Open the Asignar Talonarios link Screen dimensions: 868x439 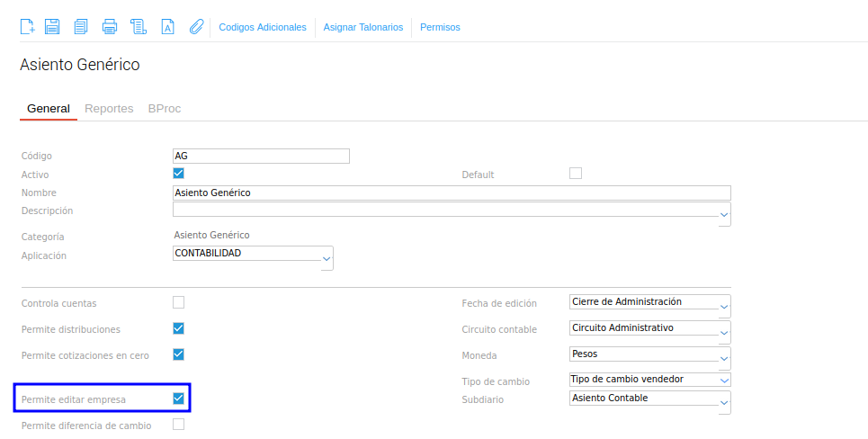click(363, 27)
